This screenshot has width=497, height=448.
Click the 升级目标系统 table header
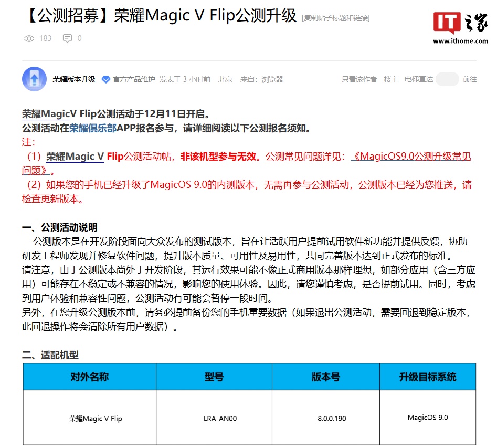pyautogui.click(x=427, y=377)
